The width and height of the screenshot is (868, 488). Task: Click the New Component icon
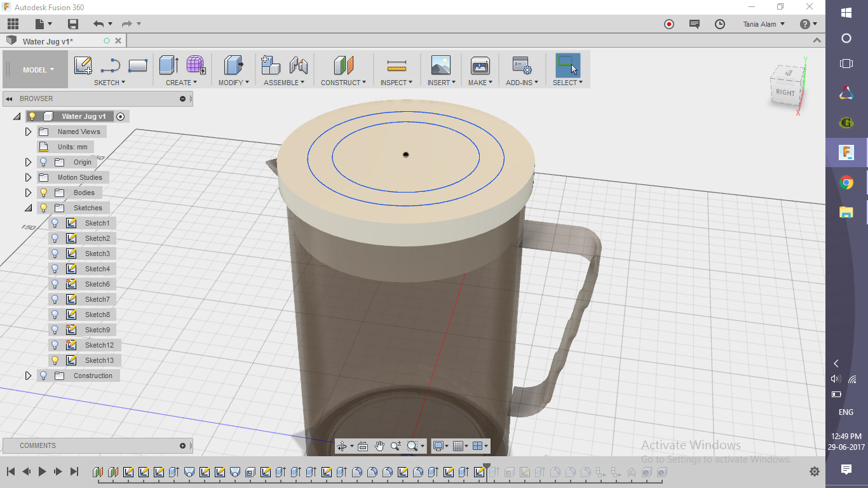click(271, 65)
